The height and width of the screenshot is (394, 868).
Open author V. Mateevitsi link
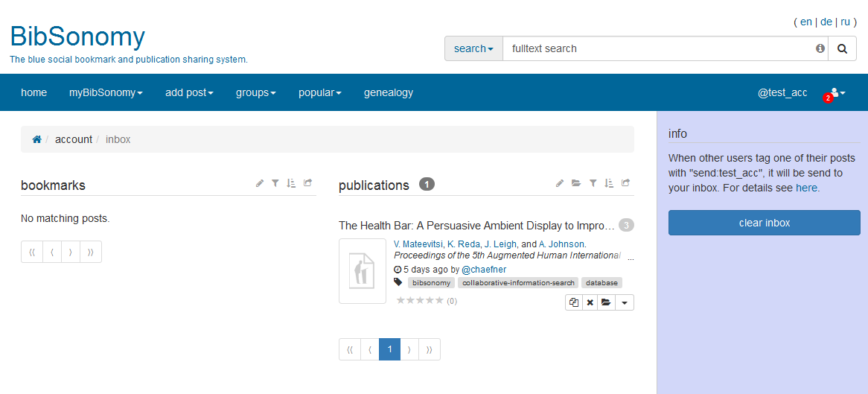pyautogui.click(x=418, y=244)
